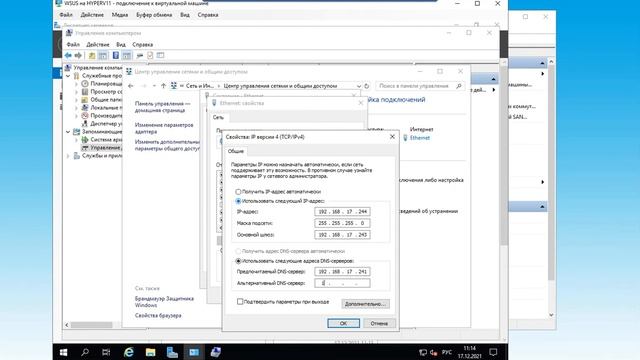
Task: Select Сеть tab in Ethernet properties
Action: click(x=218, y=117)
